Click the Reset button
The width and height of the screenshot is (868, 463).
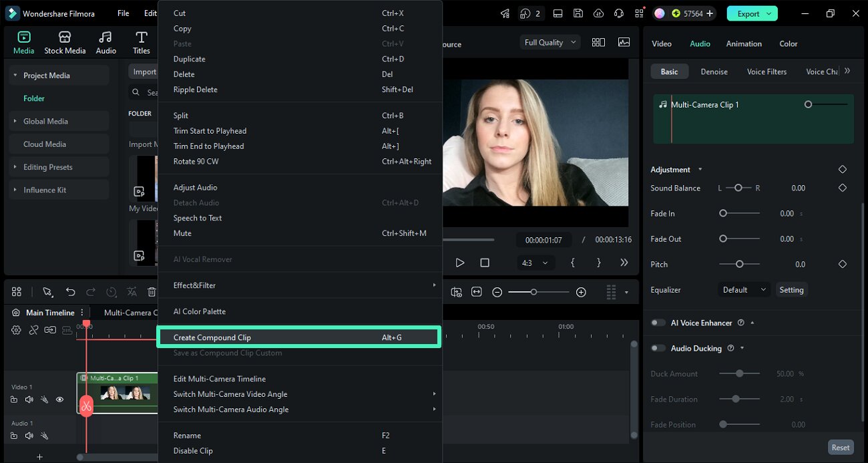841,448
